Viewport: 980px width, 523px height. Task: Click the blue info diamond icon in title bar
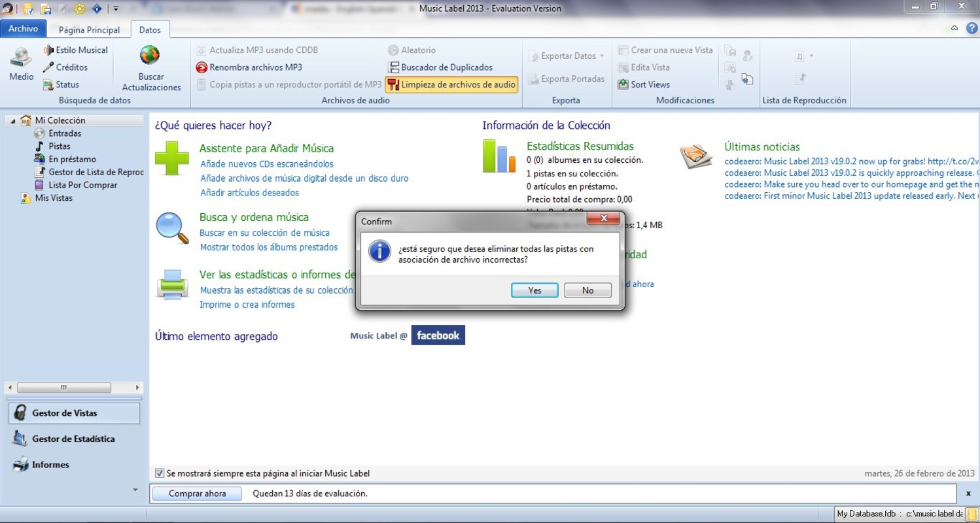coord(97,8)
